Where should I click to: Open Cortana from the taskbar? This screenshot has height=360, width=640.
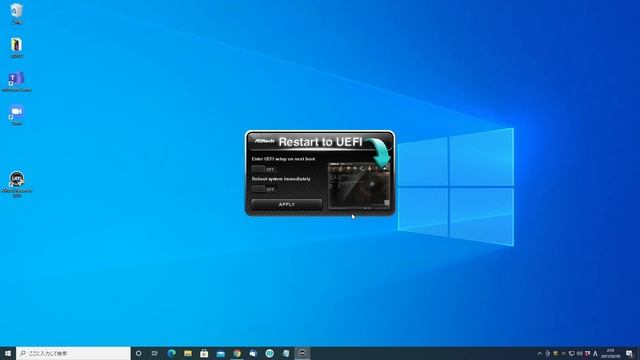138,353
